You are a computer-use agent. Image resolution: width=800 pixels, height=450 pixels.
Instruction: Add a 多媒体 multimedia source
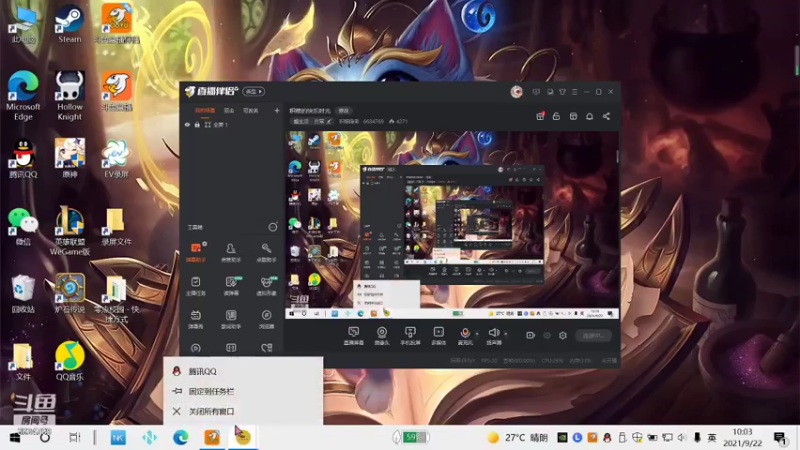438,336
